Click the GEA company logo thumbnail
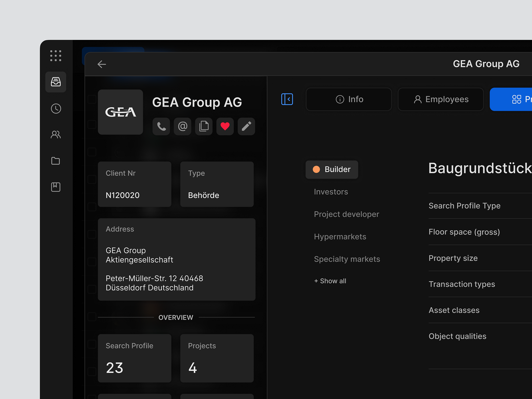Viewport: 532px width, 399px height. click(x=121, y=112)
